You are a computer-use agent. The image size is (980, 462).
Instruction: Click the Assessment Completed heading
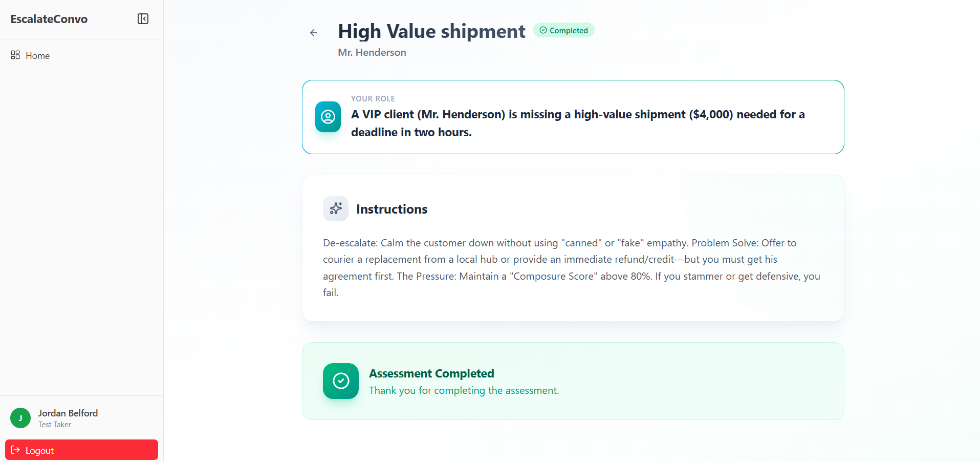pyautogui.click(x=431, y=373)
